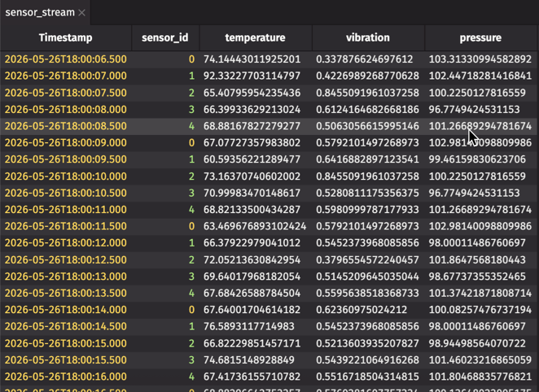Click vibration value 0.337876624697612
Screen dimensions: 539x392
(x=365, y=59)
